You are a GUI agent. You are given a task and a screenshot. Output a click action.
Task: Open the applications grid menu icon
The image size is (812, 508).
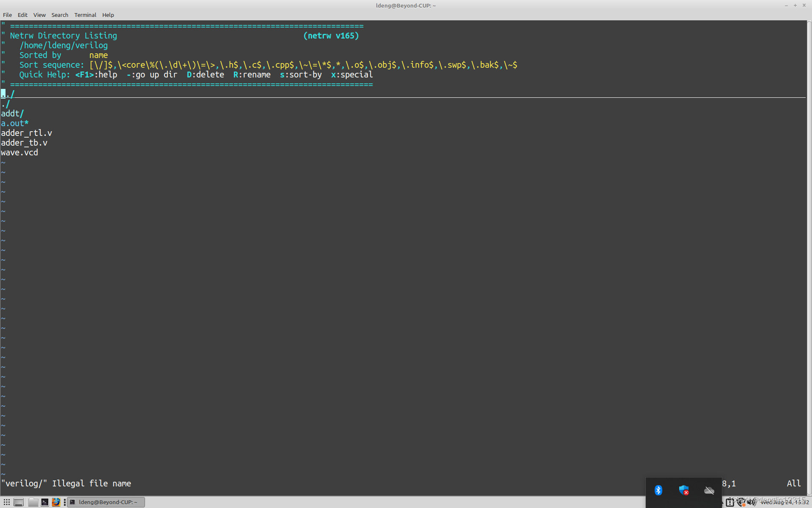point(7,502)
